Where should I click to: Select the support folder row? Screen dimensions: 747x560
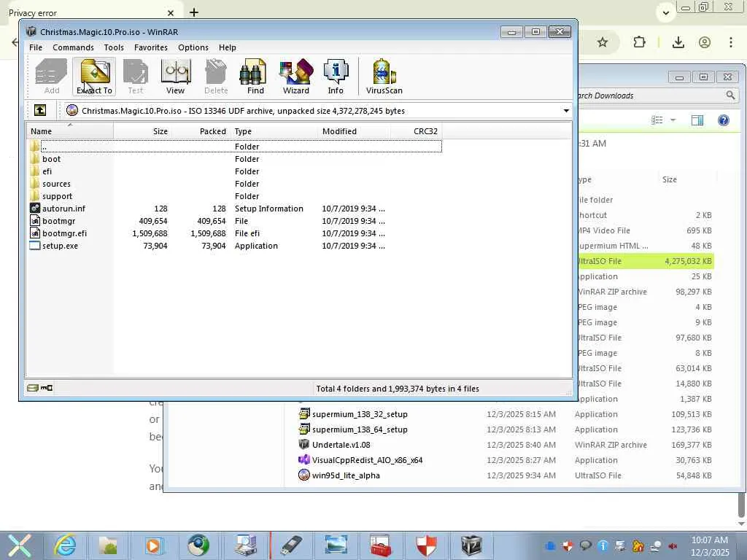tap(233, 196)
